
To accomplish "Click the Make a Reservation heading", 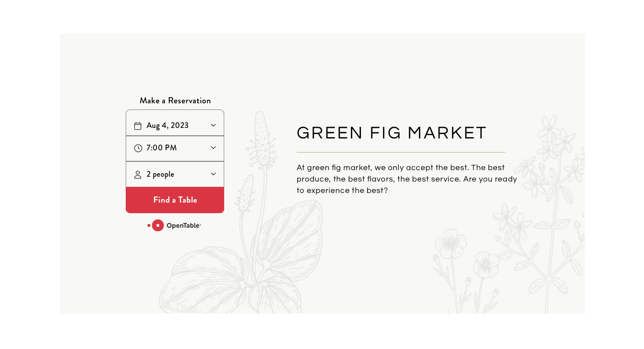I will coord(175,101).
